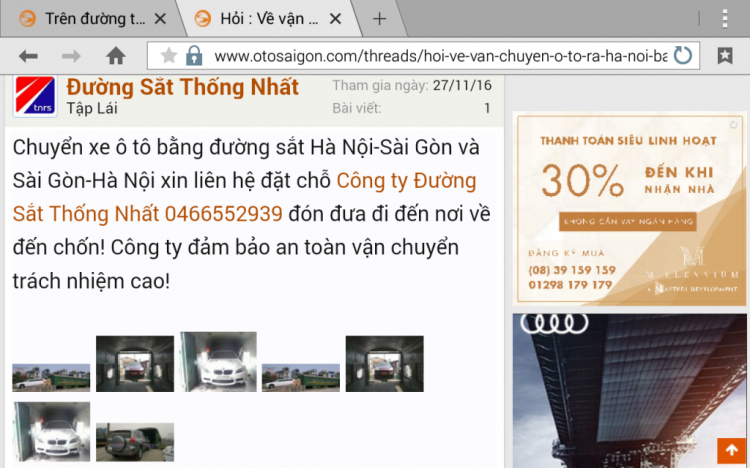Open bottom-row white BMW thumbnail
750x468 pixels.
point(52,432)
